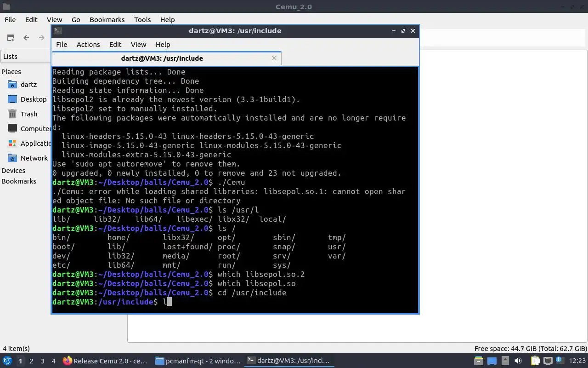Click the folder icon in Cemu_2.0 title bar

(6, 6)
